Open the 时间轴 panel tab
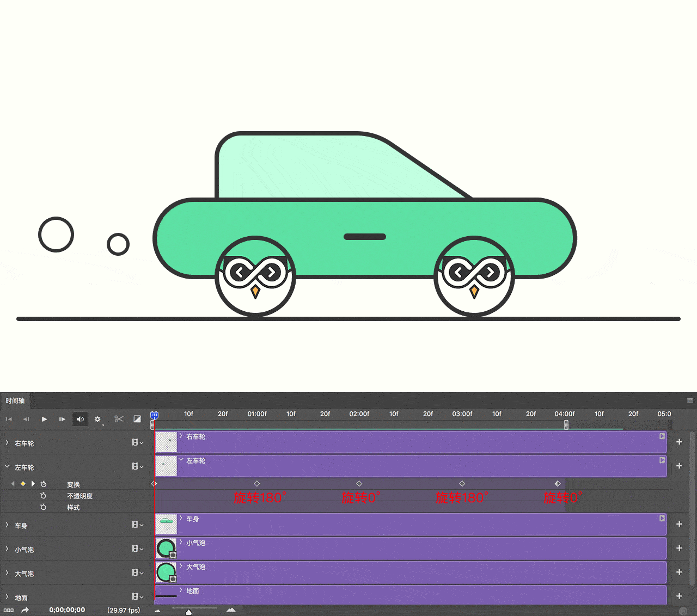The width and height of the screenshot is (697, 616). 15,401
